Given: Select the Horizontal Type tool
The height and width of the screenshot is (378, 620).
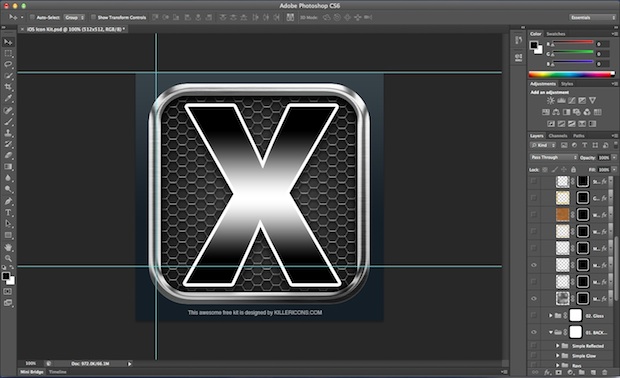Looking at the screenshot, I should tap(8, 213).
